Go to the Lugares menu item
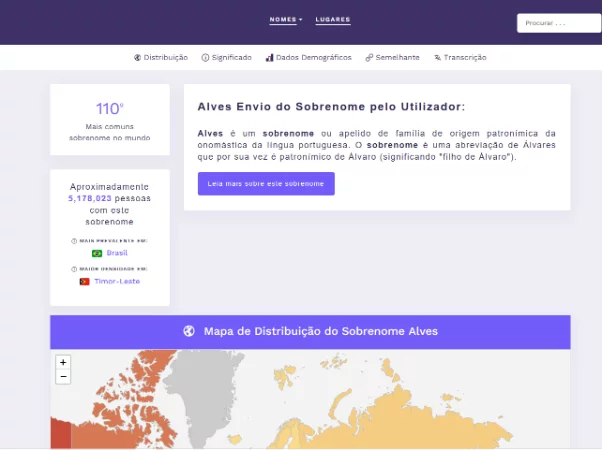 (333, 19)
